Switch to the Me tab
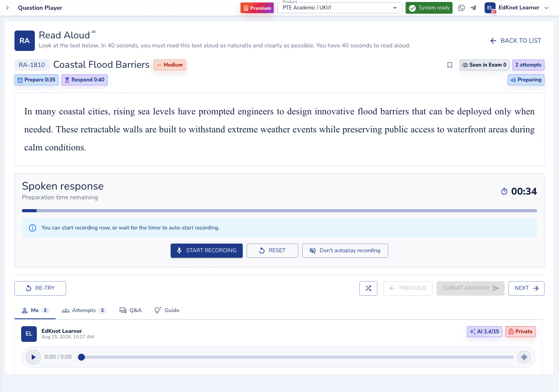 point(35,311)
